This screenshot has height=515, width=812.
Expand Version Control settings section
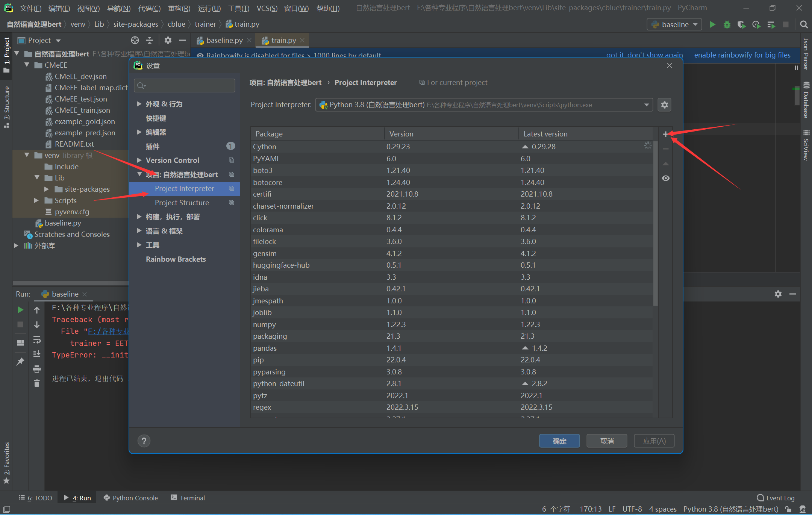[139, 160]
